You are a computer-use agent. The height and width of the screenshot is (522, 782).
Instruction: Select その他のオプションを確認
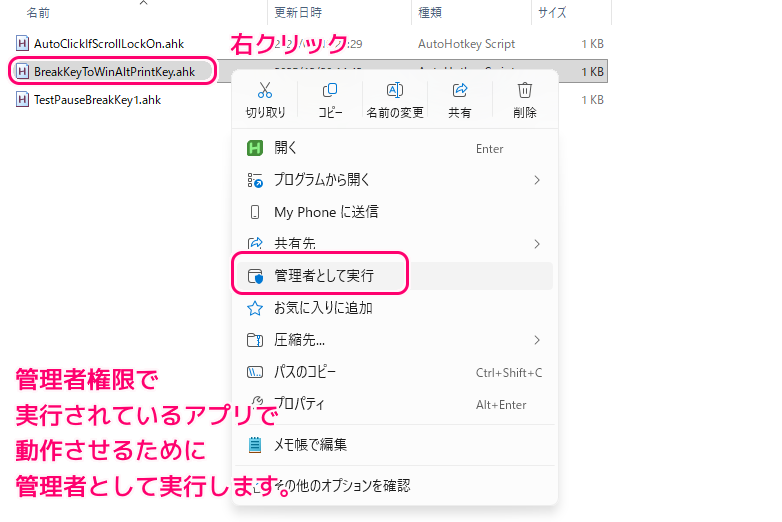[x=394, y=485]
